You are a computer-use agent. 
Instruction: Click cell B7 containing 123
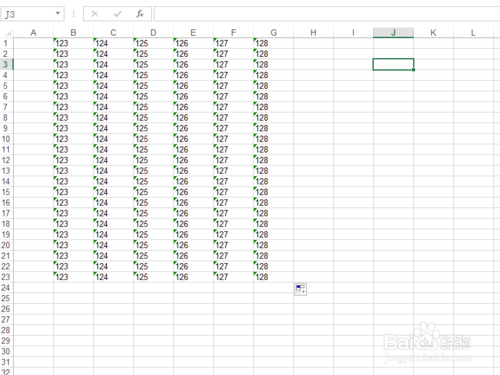[73, 107]
